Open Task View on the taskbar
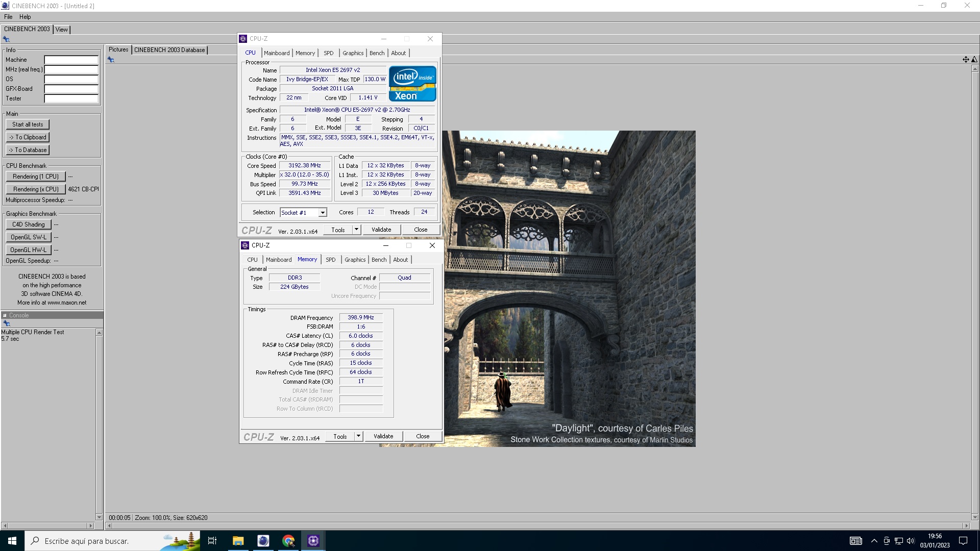This screenshot has width=980, height=551. point(212,541)
